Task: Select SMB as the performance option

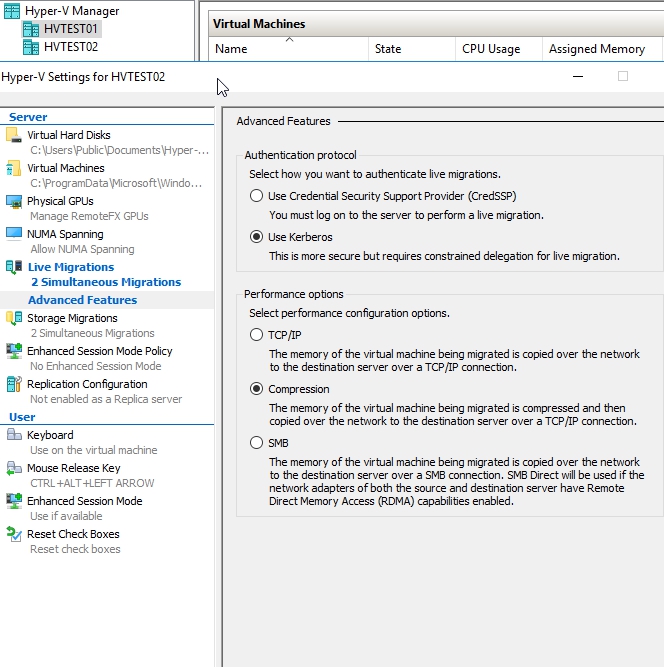Action: [x=257, y=443]
